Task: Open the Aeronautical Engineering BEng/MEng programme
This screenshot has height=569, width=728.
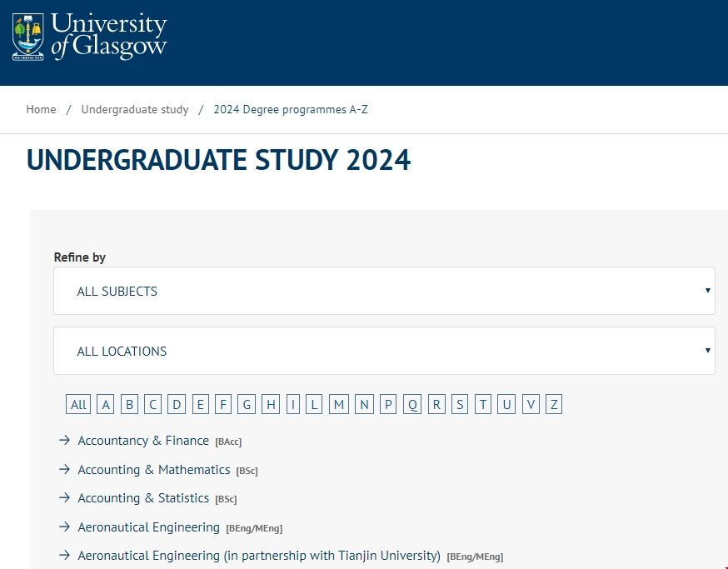Action: pos(148,527)
